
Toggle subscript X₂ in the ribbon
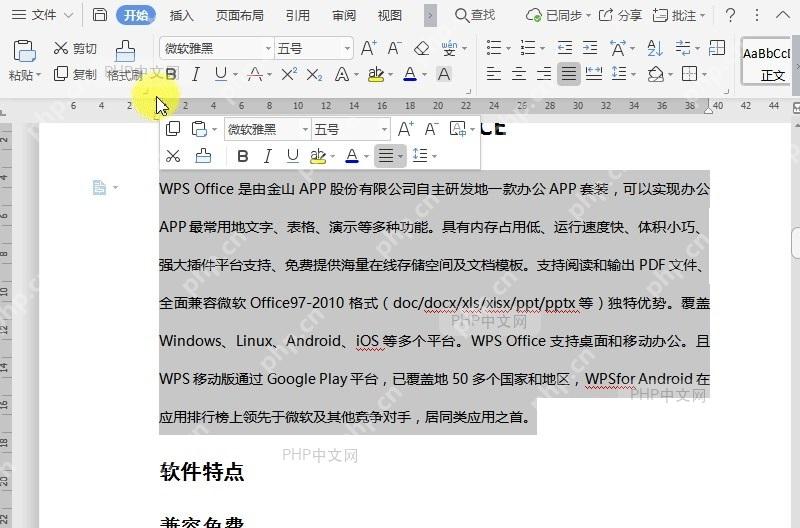314,75
